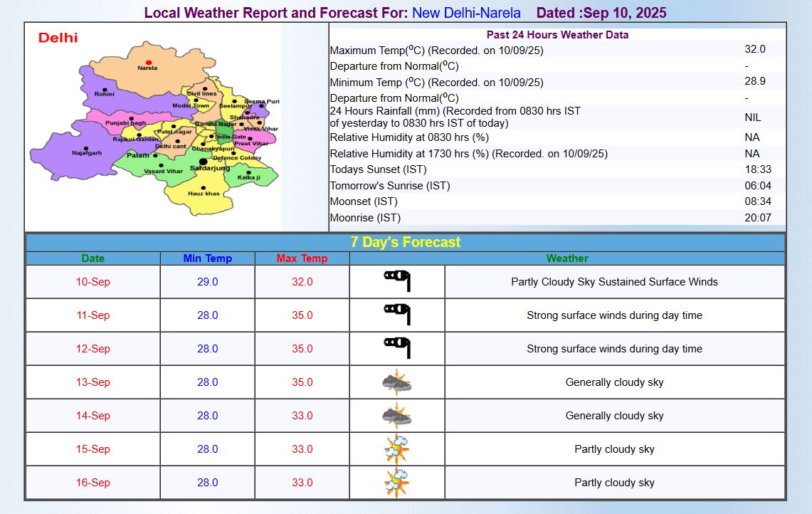Click the windsock icon in the 11-Sep row
The width and height of the screenshot is (812, 514).
pyautogui.click(x=397, y=315)
